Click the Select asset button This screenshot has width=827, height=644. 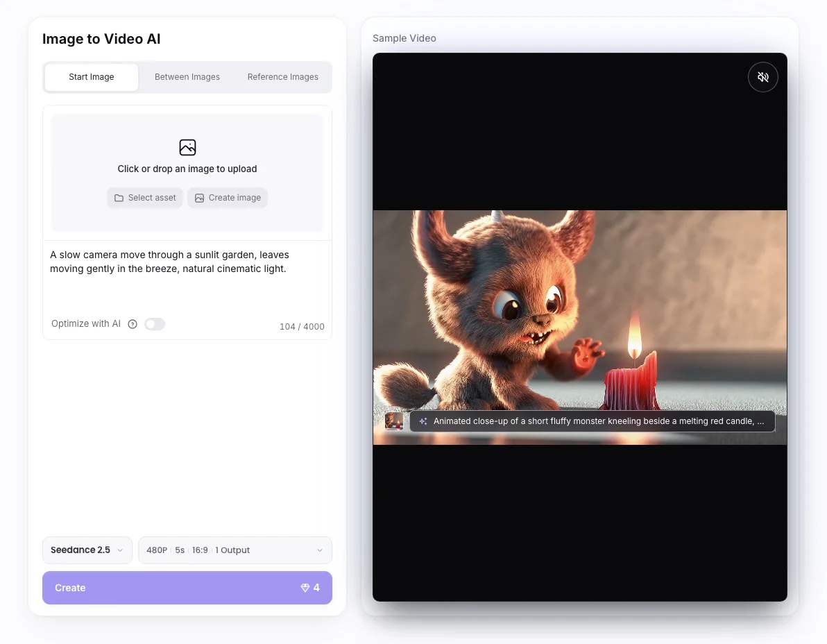pyautogui.click(x=145, y=198)
